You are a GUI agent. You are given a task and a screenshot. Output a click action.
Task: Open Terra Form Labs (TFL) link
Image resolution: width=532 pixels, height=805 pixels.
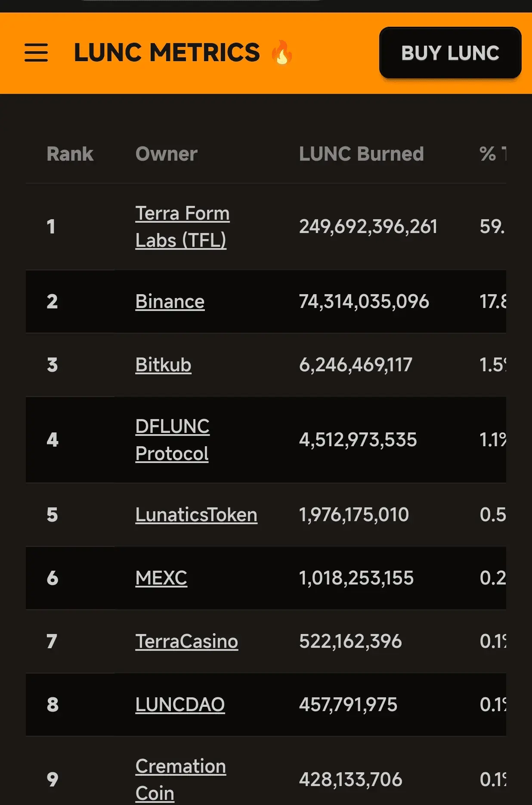(182, 227)
